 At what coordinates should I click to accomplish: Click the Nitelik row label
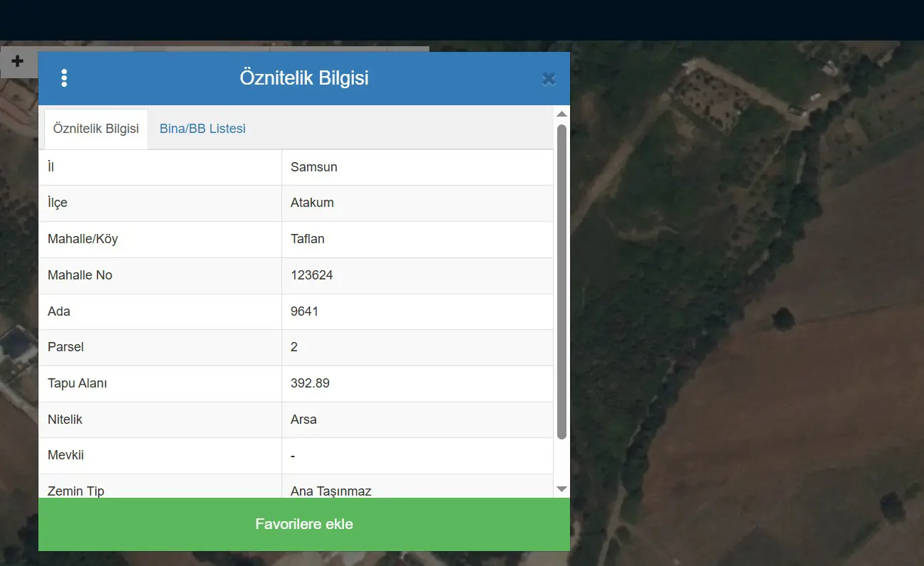tap(65, 420)
